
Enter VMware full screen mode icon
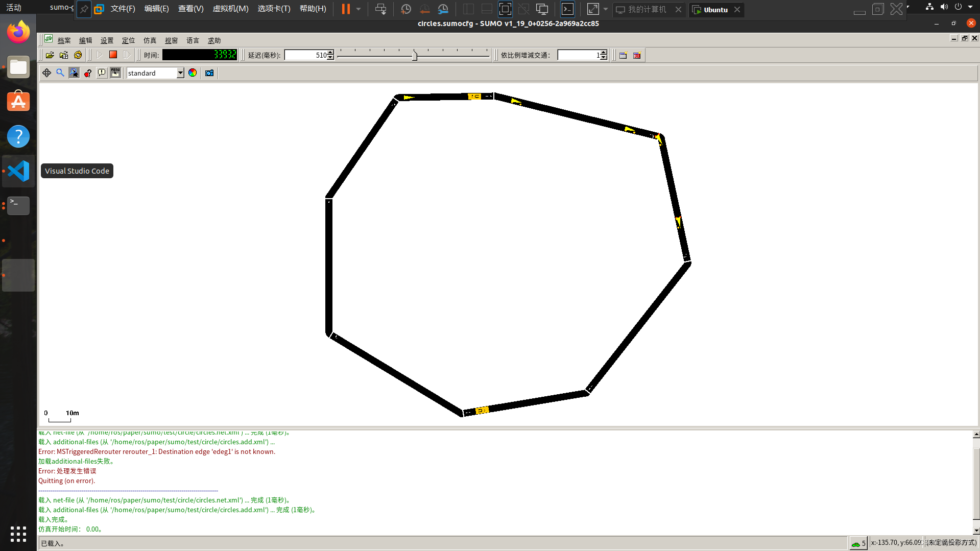click(x=505, y=9)
